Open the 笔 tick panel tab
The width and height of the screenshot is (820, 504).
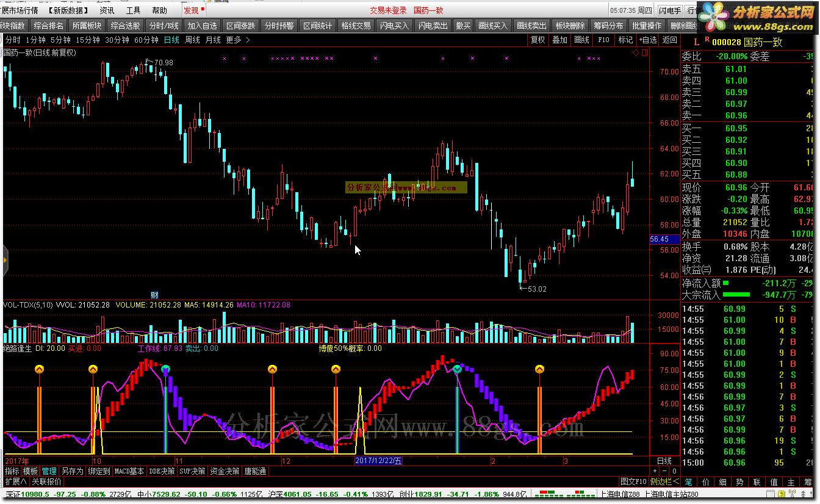pos(689,482)
